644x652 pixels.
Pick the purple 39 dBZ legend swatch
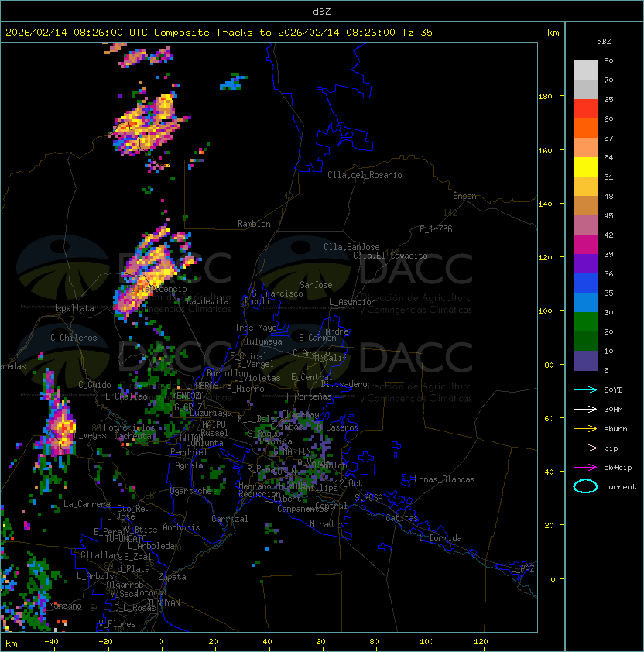point(585,263)
